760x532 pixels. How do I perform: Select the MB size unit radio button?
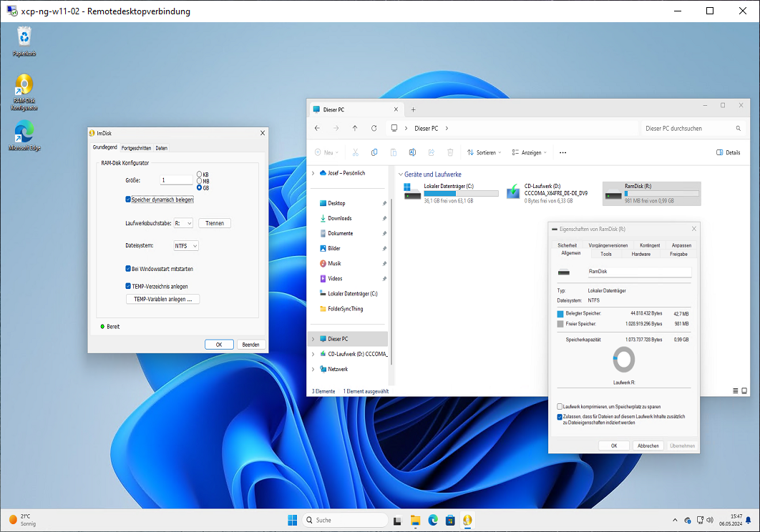pos(200,181)
